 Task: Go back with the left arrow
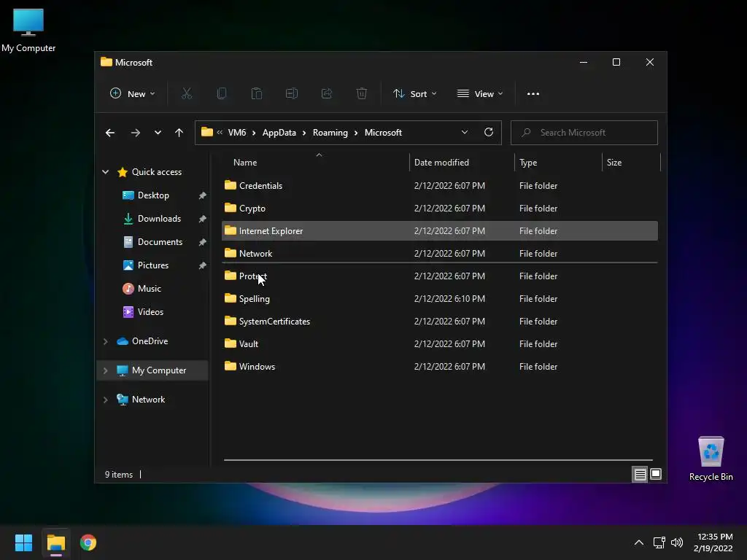[110, 133]
